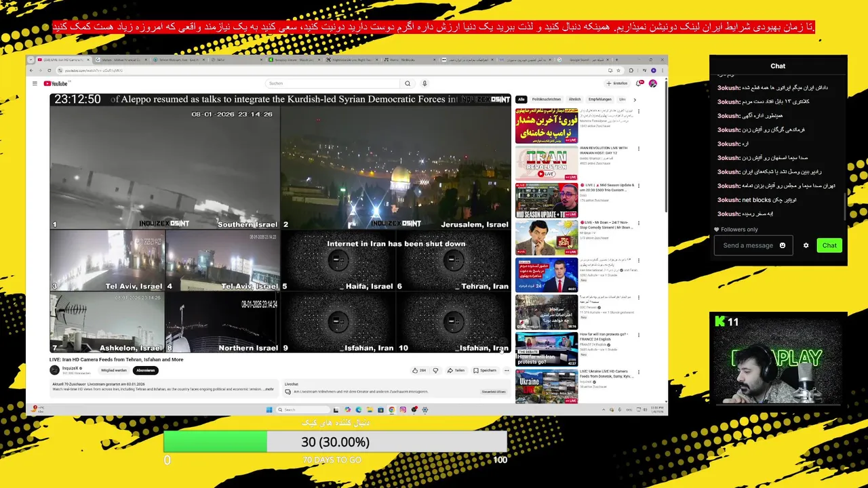
Task: Select the Ähnlich filter chip
Action: [x=574, y=100]
